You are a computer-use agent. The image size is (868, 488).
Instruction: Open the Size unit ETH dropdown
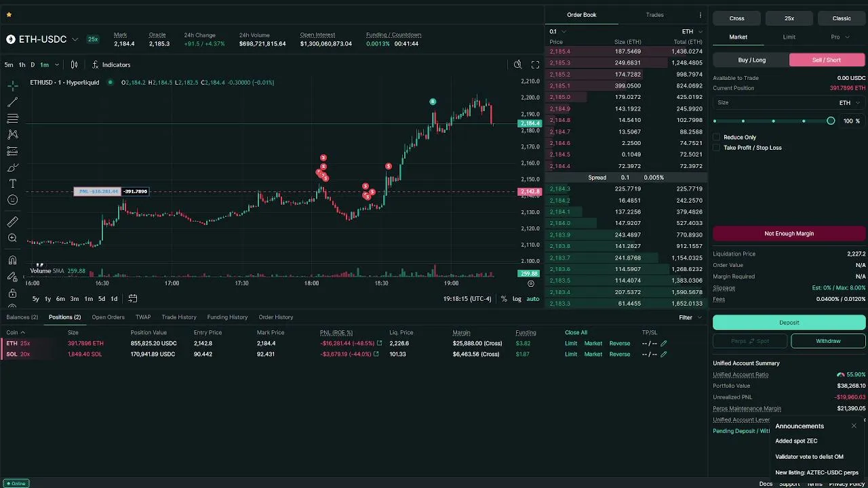(850, 103)
